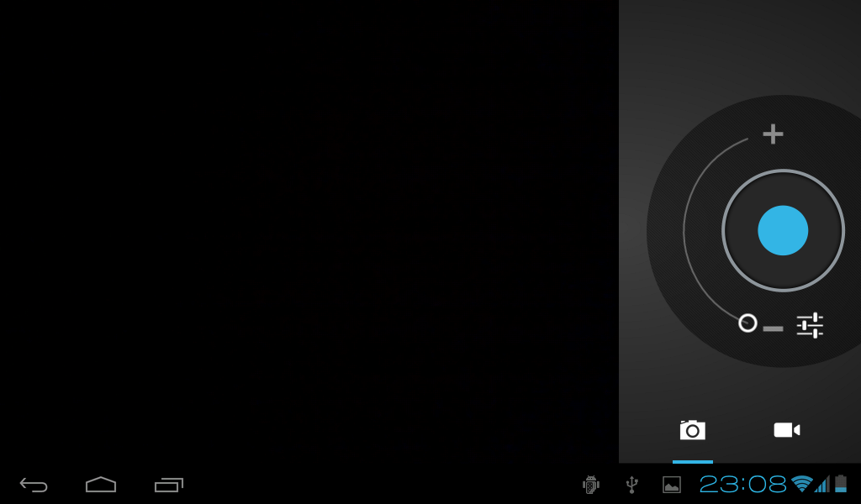Tap the battery level icon

click(841, 484)
